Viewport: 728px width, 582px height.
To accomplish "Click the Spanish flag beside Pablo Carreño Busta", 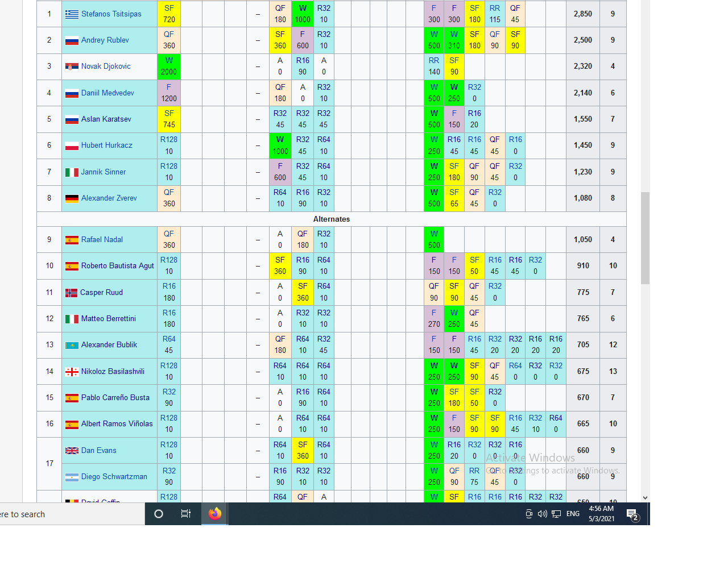I will pyautogui.click(x=72, y=398).
